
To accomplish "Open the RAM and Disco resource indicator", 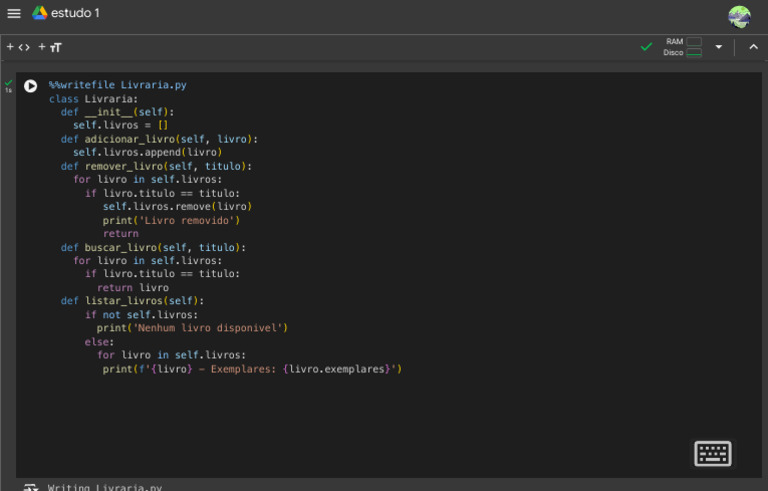I will click(x=683, y=47).
